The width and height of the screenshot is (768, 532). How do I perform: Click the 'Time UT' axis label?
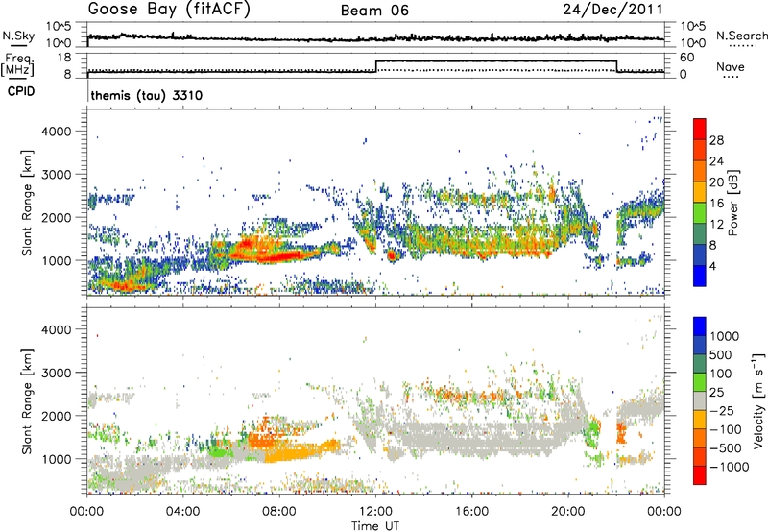(375, 526)
